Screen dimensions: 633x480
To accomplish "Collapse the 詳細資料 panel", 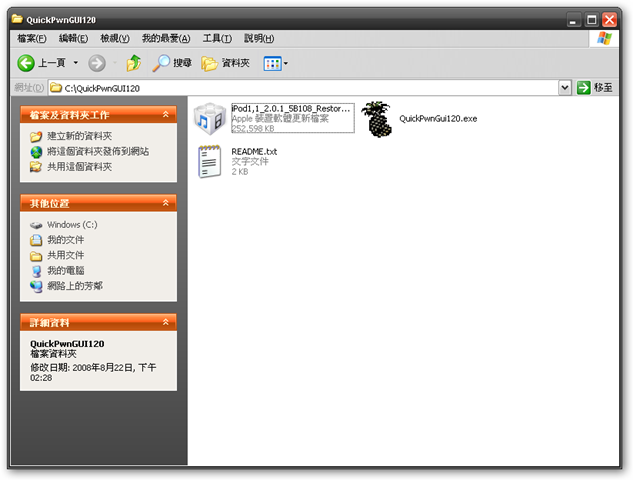I will pos(166,322).
